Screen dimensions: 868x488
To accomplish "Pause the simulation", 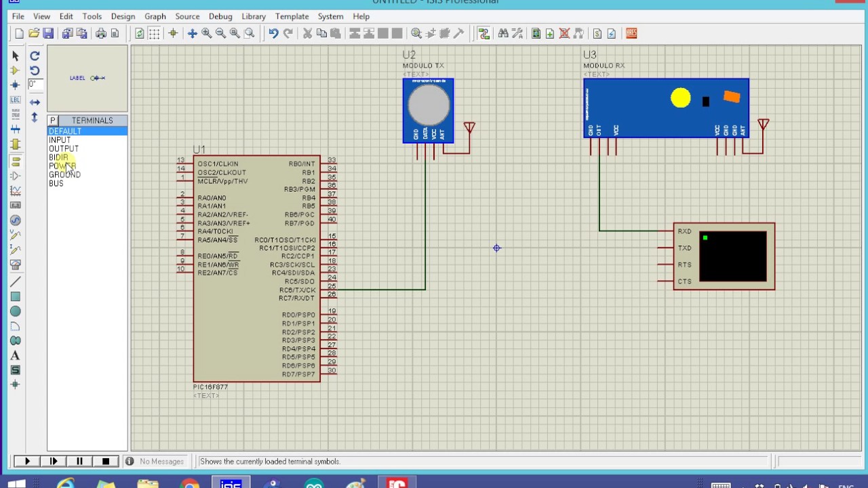I will [x=79, y=462].
